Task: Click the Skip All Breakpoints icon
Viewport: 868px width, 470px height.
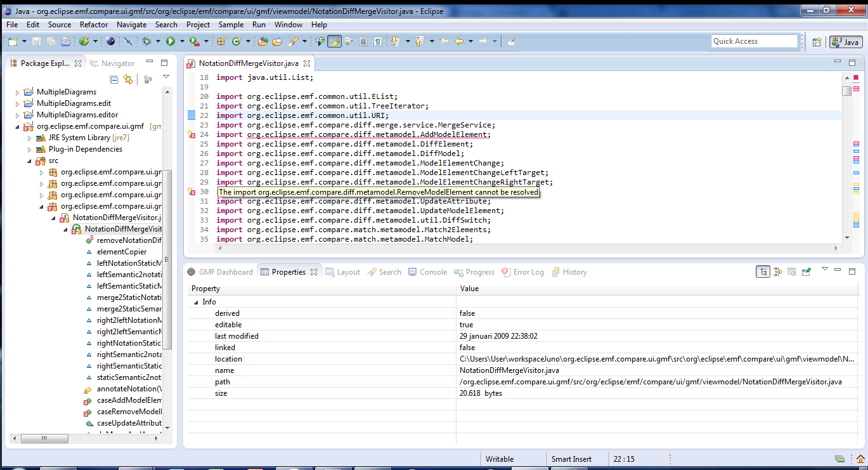Action: [x=128, y=41]
